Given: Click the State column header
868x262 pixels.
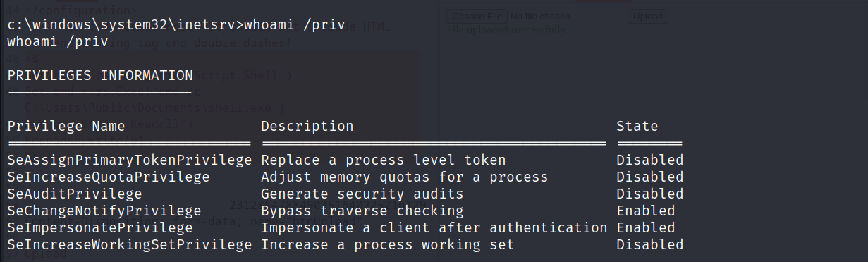Looking at the screenshot, I should pyautogui.click(x=637, y=126).
